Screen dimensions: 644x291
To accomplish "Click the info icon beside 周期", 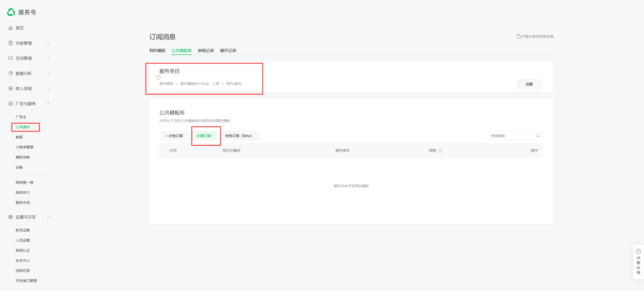I will [x=440, y=151].
